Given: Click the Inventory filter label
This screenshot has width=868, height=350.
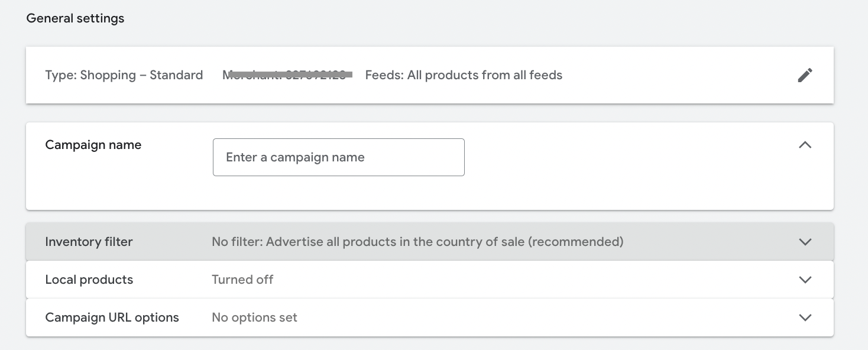Looking at the screenshot, I should (89, 242).
